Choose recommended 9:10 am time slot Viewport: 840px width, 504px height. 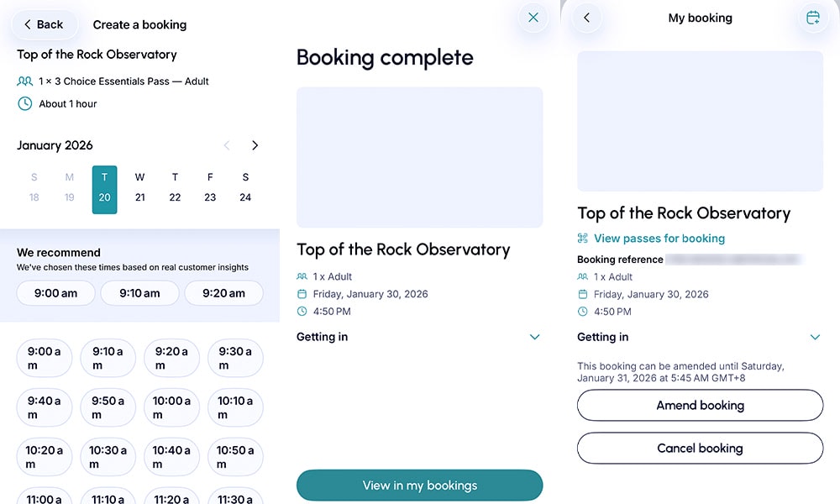[139, 293]
